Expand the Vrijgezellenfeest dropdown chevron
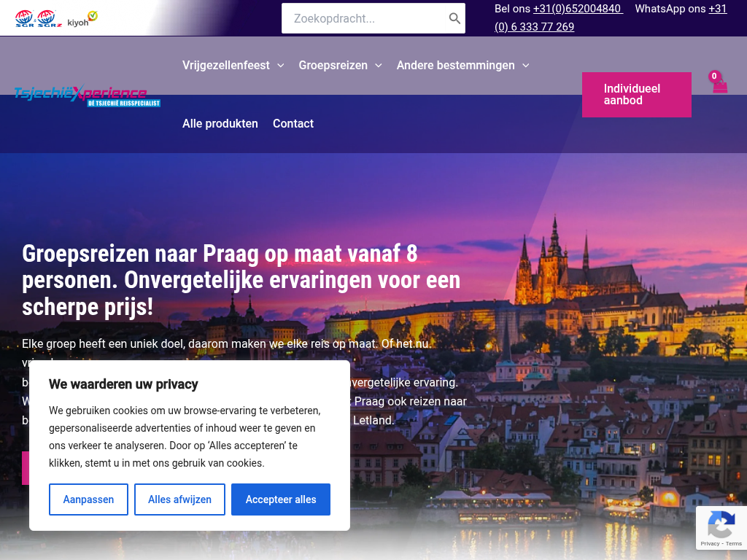 [x=281, y=66]
